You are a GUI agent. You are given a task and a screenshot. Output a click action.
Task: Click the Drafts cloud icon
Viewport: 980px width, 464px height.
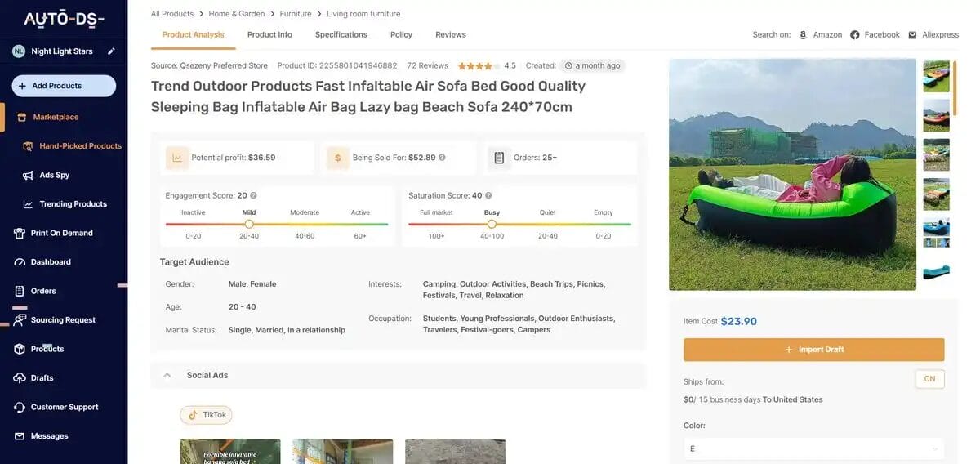[20, 378]
